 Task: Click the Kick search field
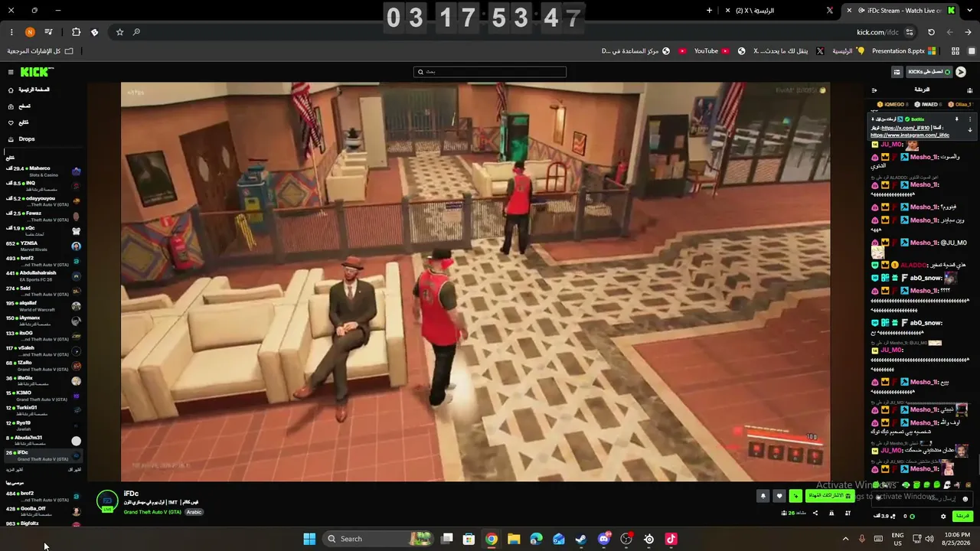490,72
